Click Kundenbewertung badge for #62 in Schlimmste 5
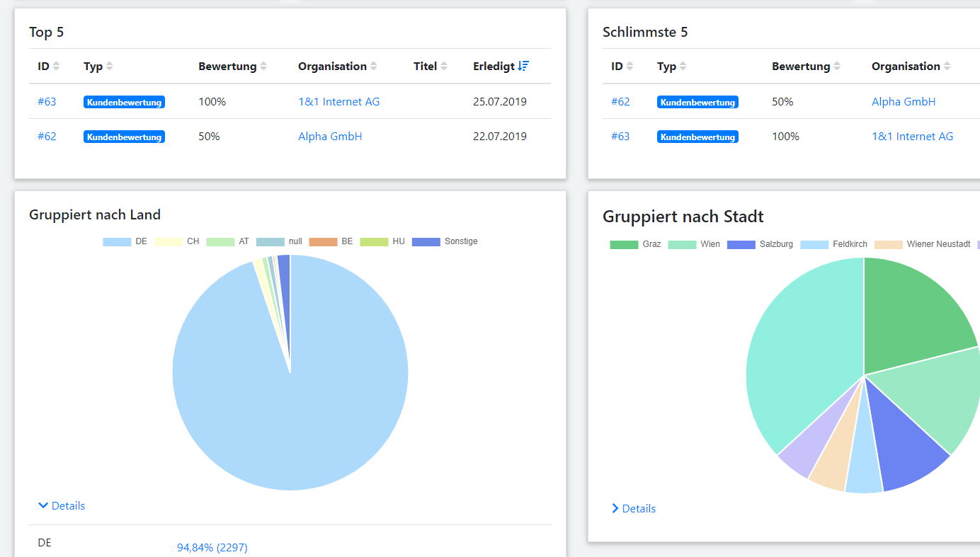 tap(697, 102)
